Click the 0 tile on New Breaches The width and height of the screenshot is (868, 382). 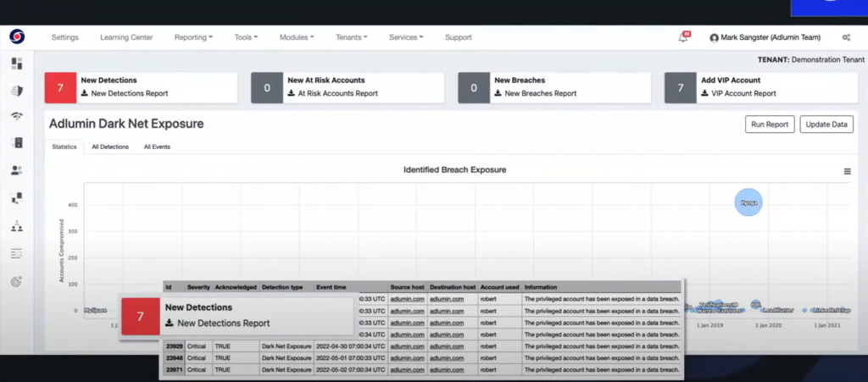pos(474,88)
